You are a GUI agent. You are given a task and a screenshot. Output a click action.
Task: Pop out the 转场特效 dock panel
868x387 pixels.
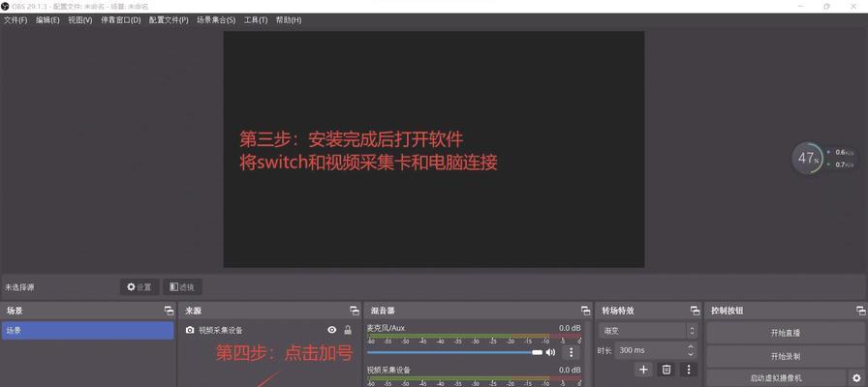point(695,311)
